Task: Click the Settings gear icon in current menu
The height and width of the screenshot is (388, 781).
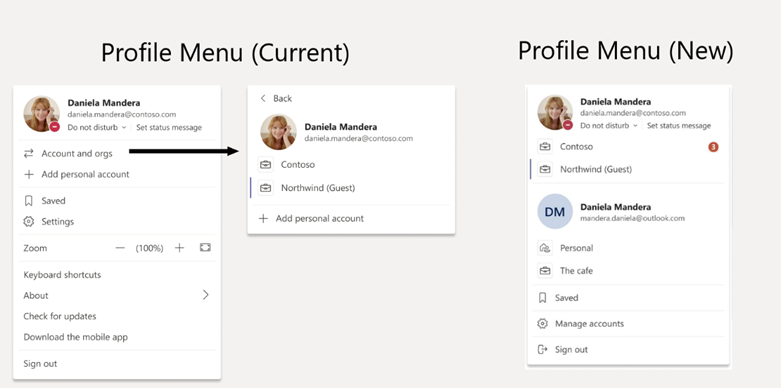Action: (29, 222)
